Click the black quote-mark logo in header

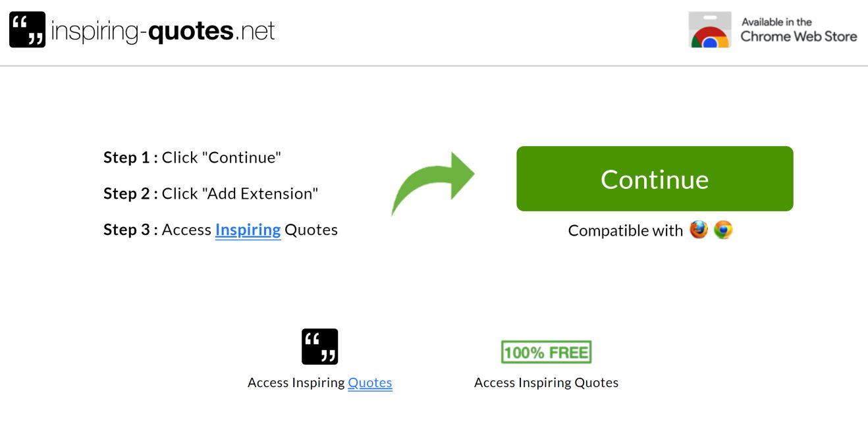27,30
